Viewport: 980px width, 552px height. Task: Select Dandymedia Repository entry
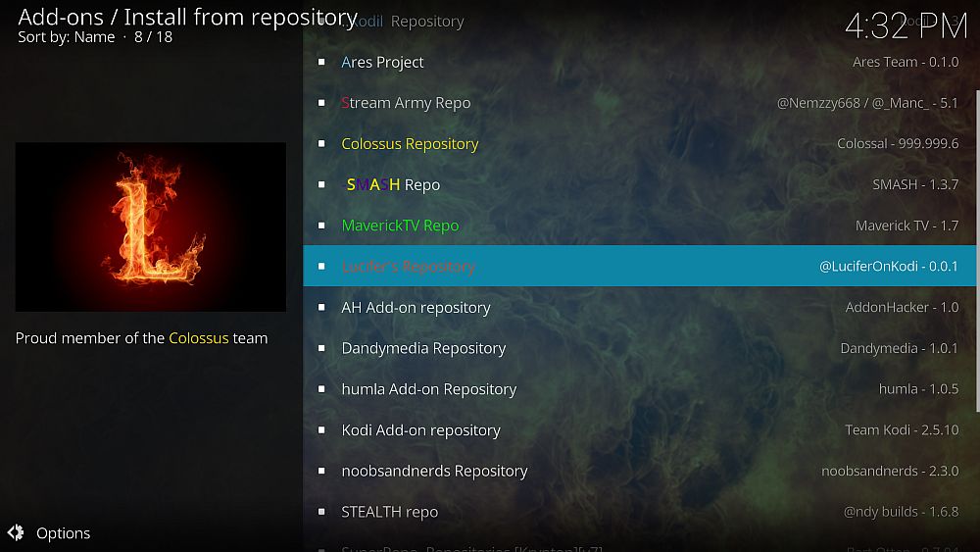(639, 348)
